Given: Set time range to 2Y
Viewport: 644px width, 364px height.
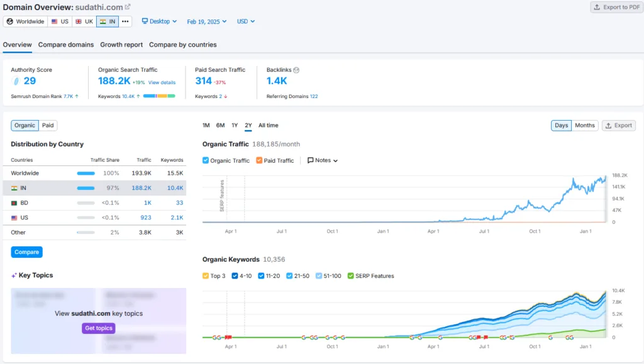Looking at the screenshot, I should click(248, 125).
